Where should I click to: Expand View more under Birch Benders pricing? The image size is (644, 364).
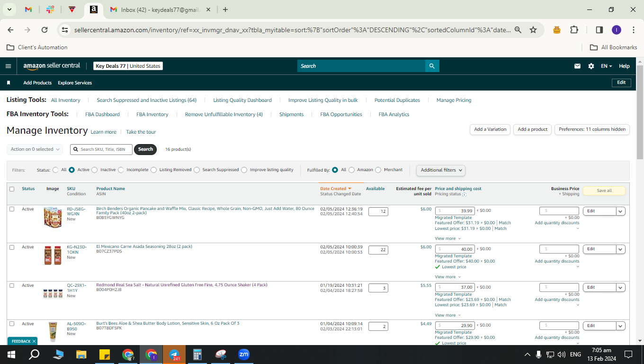coord(448,238)
